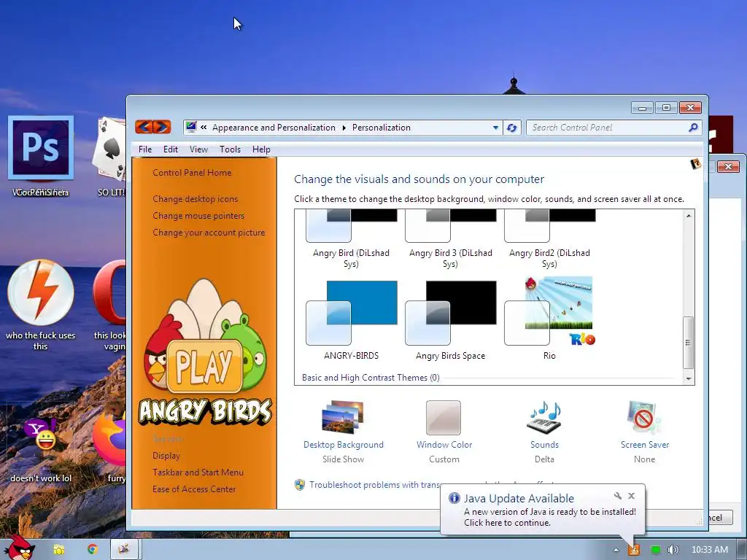Image resolution: width=747 pixels, height=560 pixels.
Task: Click Change desktop icons link
Action: point(196,198)
